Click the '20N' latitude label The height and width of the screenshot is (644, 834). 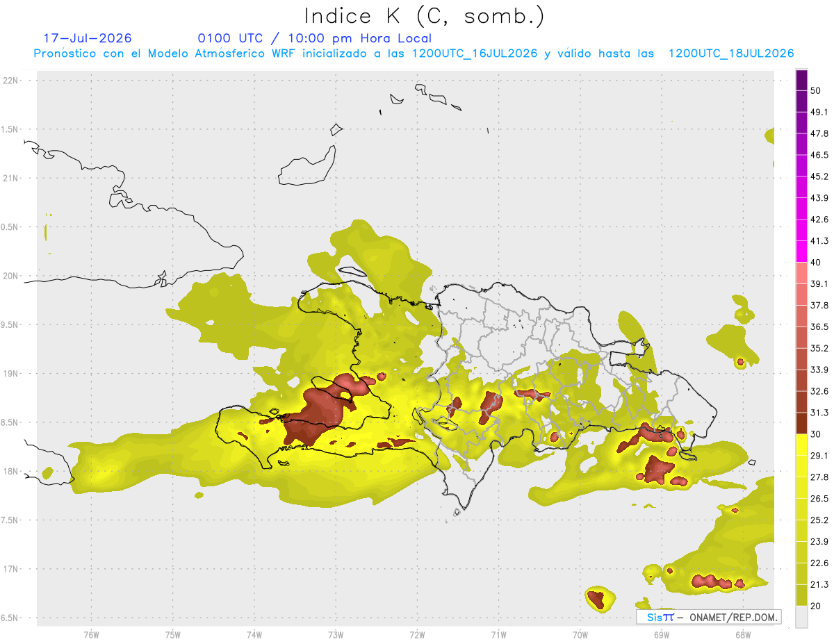(x=12, y=276)
